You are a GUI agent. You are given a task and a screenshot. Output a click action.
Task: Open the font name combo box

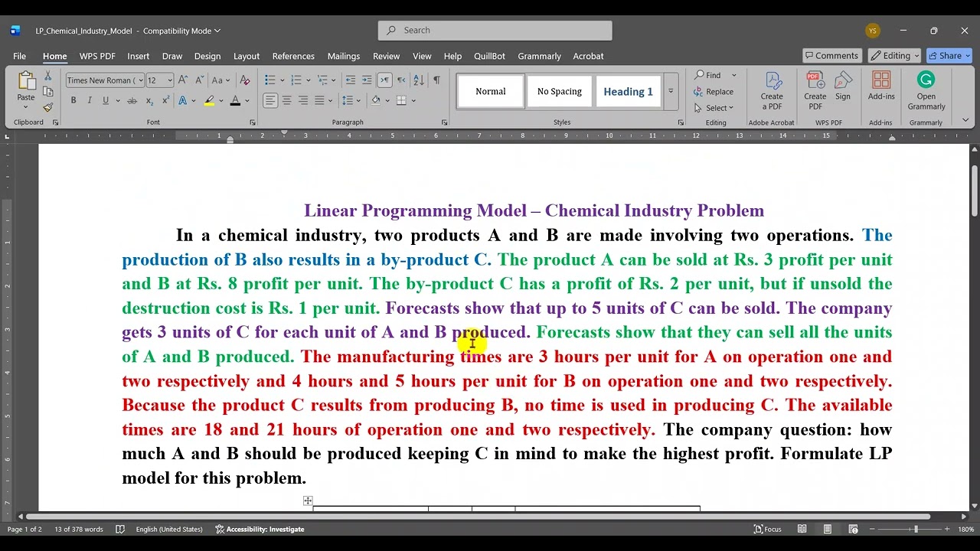point(104,80)
